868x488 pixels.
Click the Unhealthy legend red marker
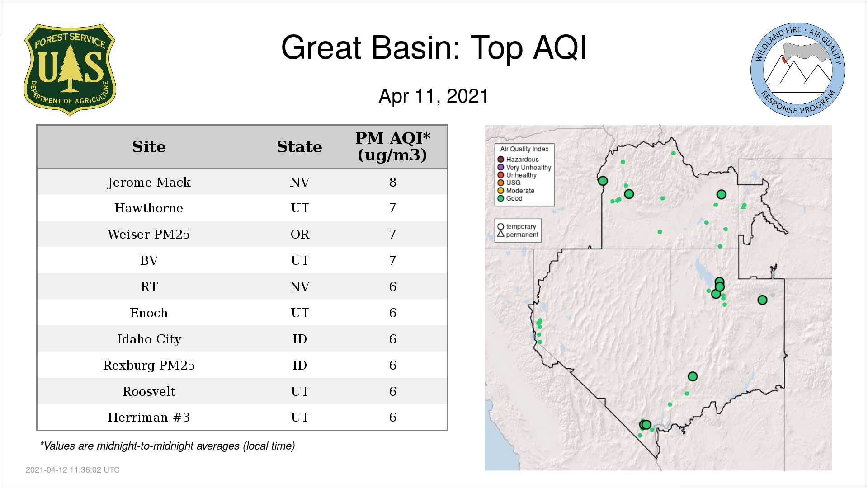click(500, 175)
